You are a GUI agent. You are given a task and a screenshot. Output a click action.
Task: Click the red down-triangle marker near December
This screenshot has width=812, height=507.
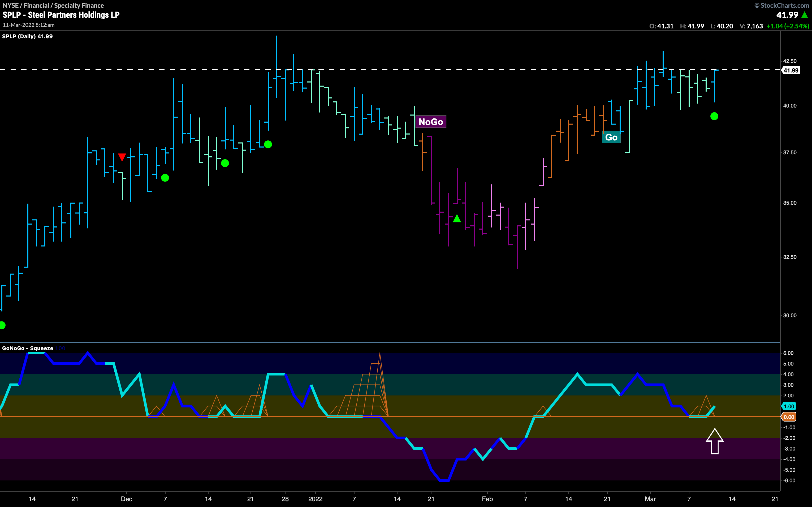coord(122,157)
